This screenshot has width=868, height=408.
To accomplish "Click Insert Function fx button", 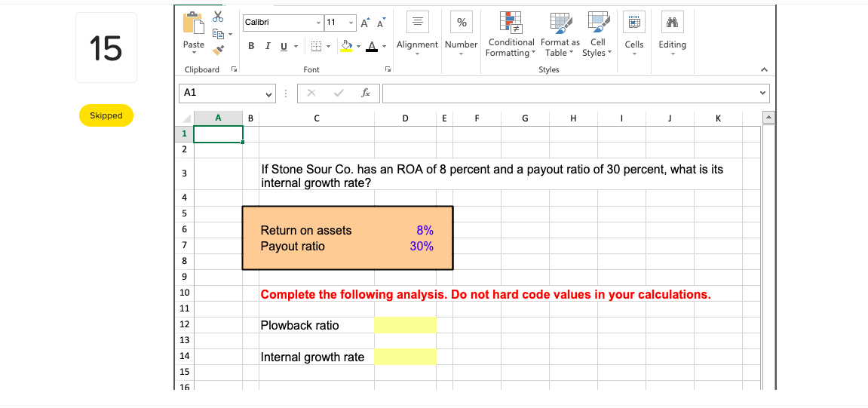I will [366, 94].
